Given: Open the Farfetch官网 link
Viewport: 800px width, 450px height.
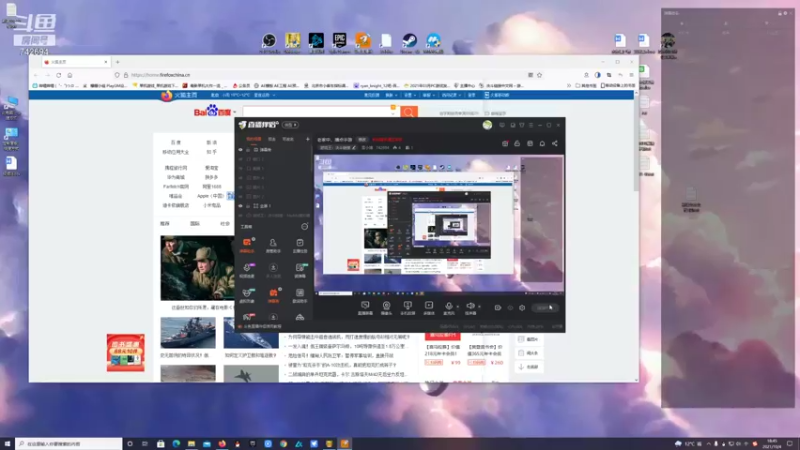Looking at the screenshot, I should pyautogui.click(x=176, y=187).
